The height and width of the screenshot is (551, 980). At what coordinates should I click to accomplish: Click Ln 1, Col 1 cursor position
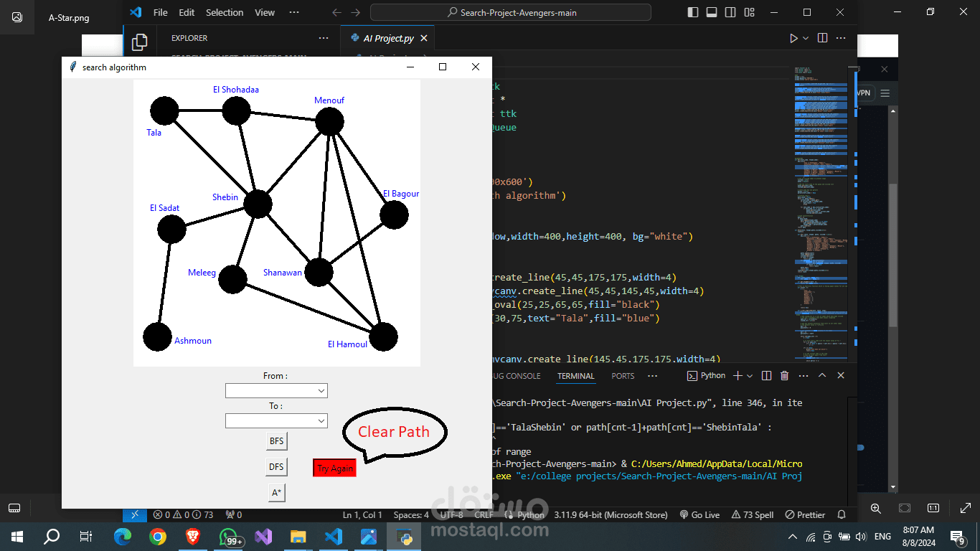click(364, 514)
